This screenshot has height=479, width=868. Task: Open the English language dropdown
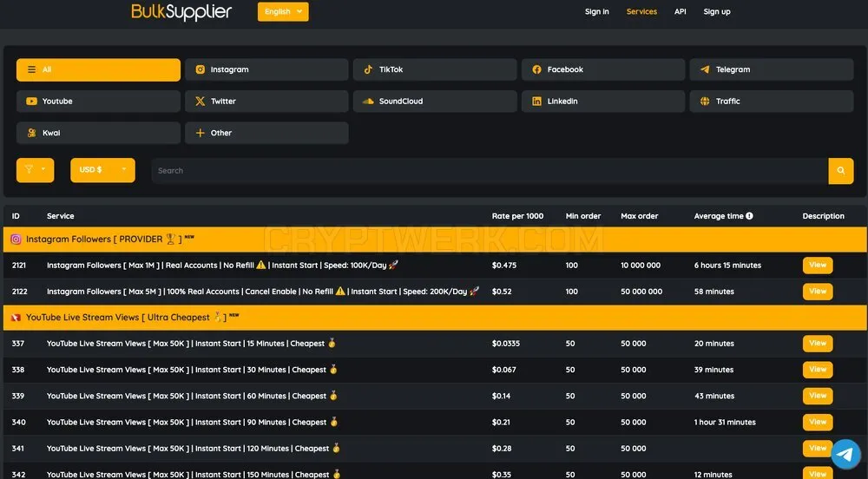283,11
